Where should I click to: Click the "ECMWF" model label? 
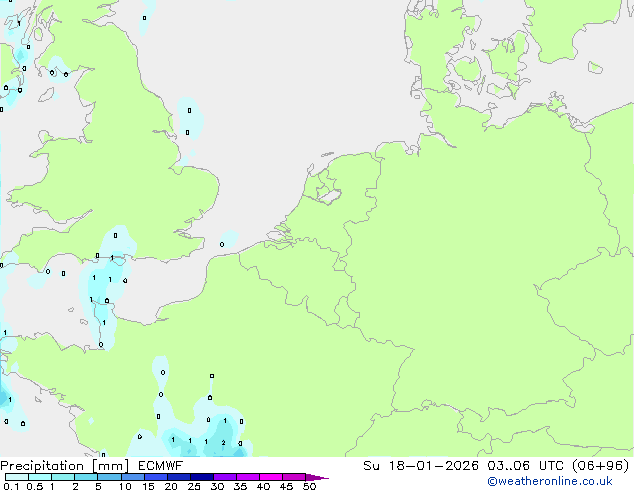[161, 466]
